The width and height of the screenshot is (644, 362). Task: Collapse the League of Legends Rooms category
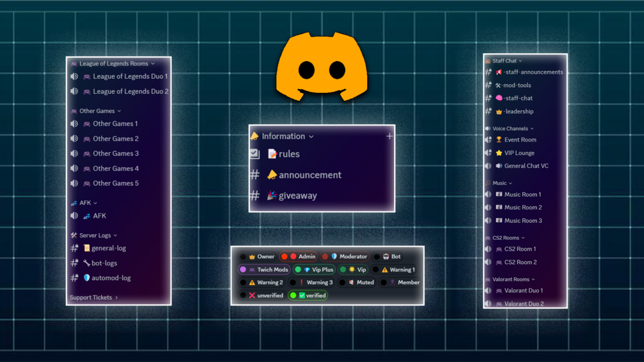pyautogui.click(x=113, y=63)
